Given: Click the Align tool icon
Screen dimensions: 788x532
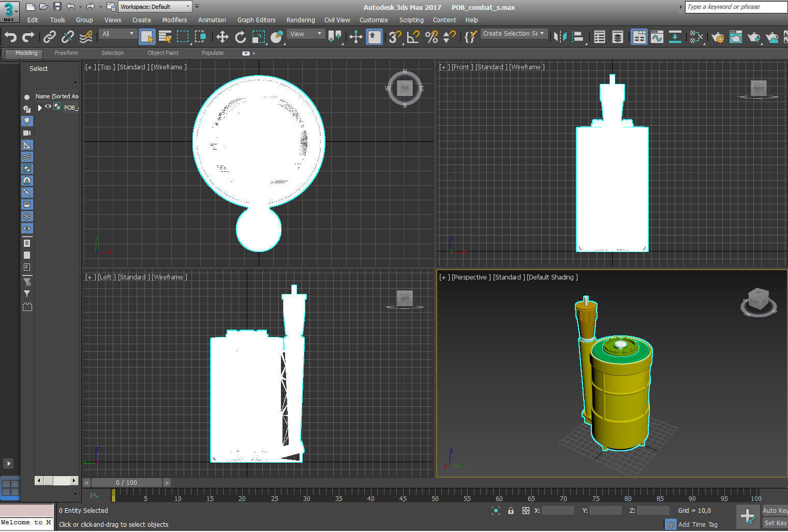Looking at the screenshot, I should 578,37.
